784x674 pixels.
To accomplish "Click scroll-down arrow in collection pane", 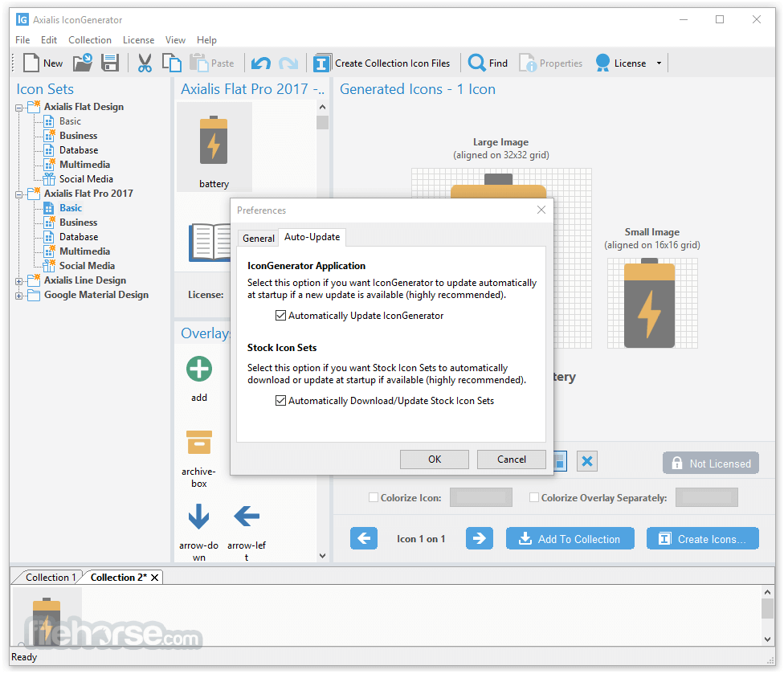I will 767,639.
